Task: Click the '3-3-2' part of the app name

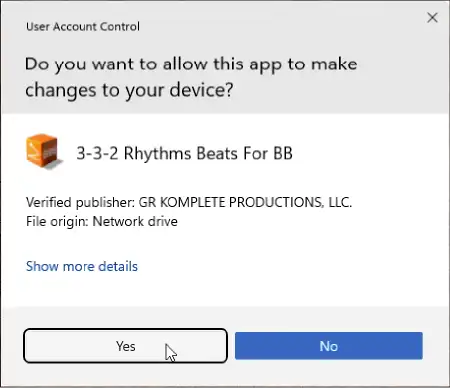Action: coord(97,154)
